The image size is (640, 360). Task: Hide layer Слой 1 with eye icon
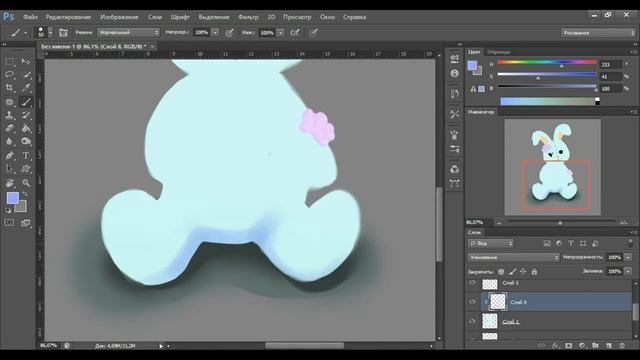click(473, 321)
